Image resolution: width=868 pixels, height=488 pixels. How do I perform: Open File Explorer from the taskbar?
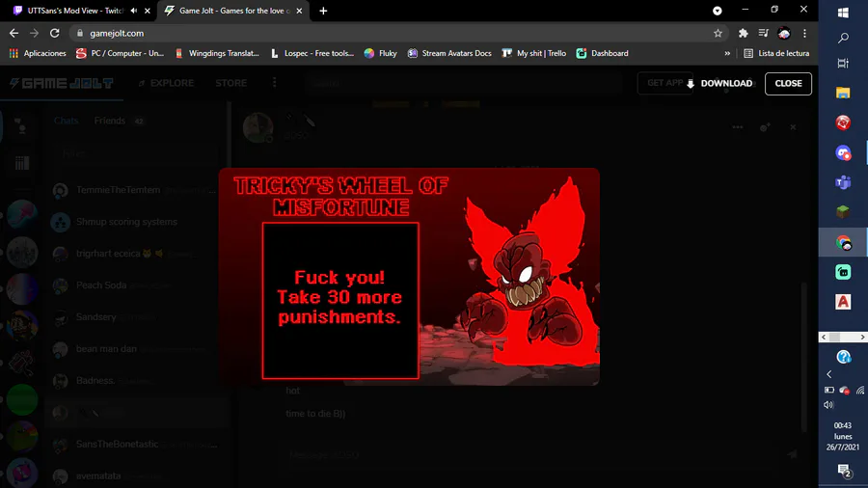click(x=843, y=93)
